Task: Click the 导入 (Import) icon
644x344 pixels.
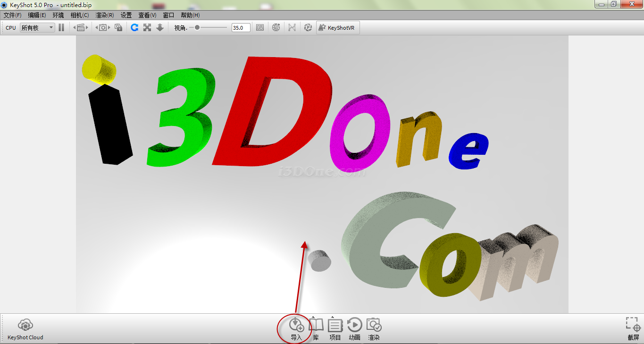Action: tap(296, 325)
